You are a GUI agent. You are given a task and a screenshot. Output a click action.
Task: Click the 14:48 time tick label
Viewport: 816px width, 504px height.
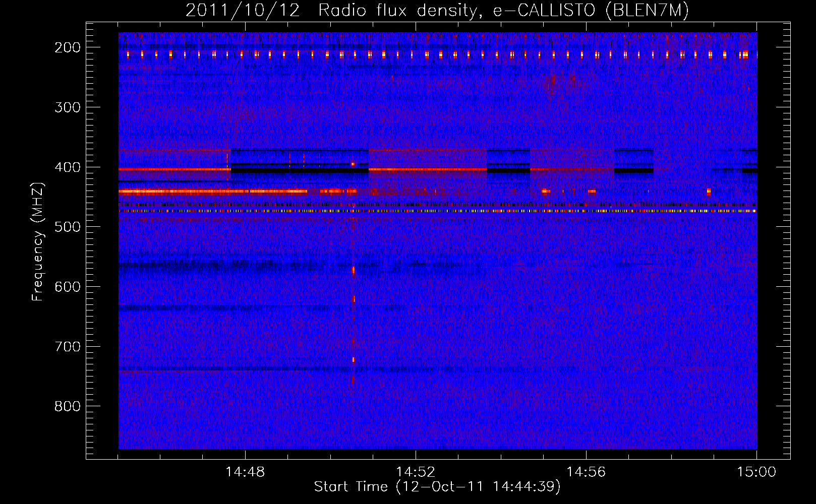pos(245,472)
